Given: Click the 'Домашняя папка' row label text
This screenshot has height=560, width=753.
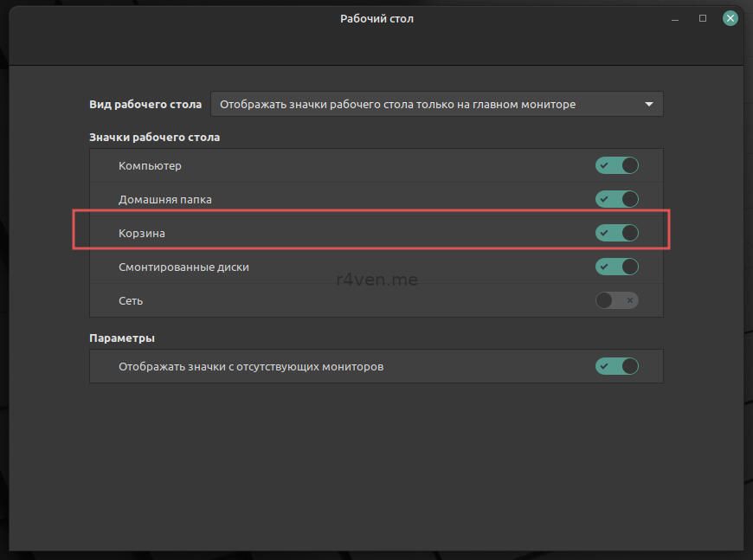Looking at the screenshot, I should coord(164,199).
